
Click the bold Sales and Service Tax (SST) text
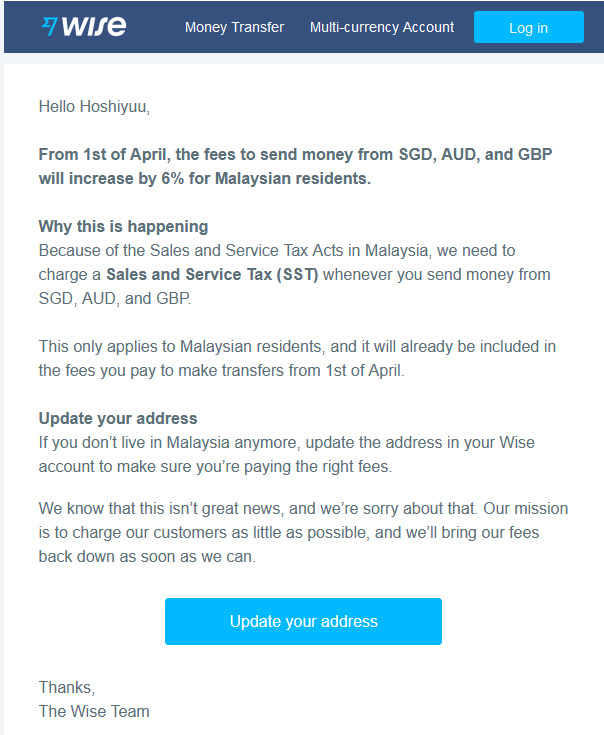[x=212, y=274]
